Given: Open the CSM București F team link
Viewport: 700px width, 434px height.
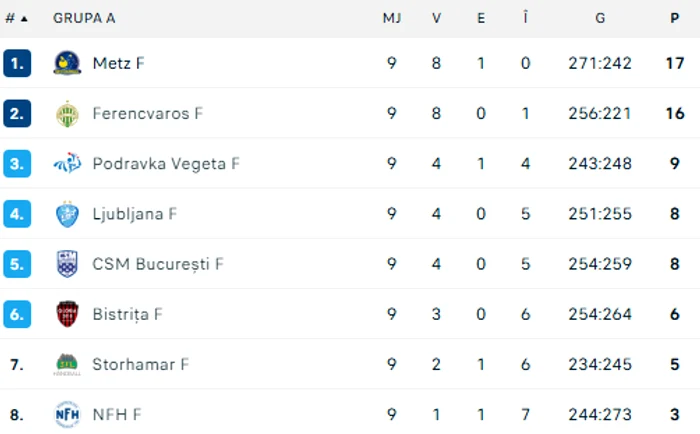Looking at the screenshot, I should coord(158,264).
